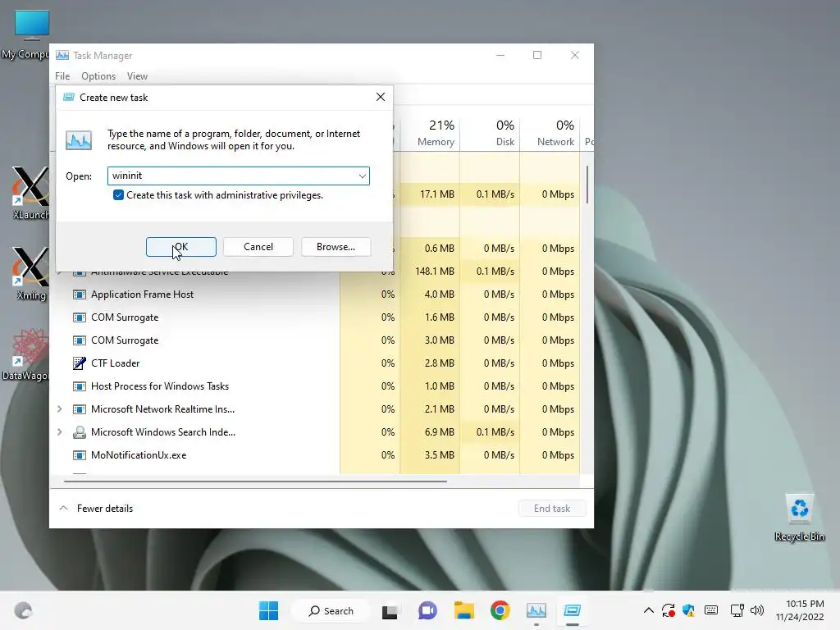Select the CTF Loader row
This screenshot has width=840, height=630.
(314, 363)
